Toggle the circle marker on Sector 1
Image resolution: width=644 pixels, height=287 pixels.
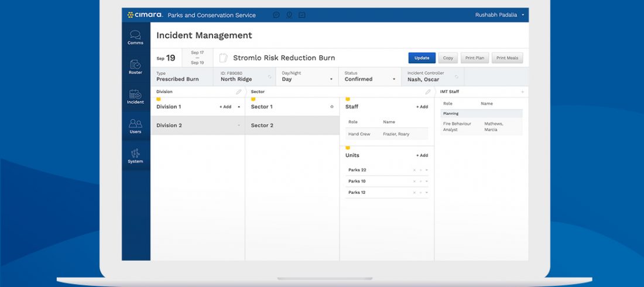pos(331,107)
